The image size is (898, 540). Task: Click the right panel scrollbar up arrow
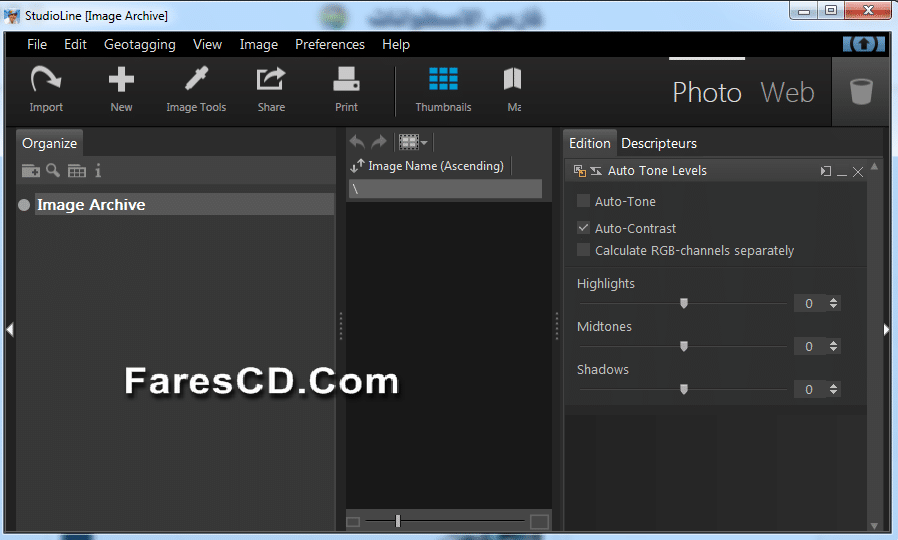874,167
